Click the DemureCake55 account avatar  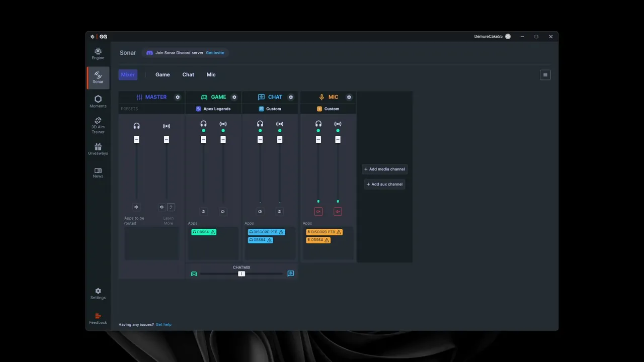[508, 37]
